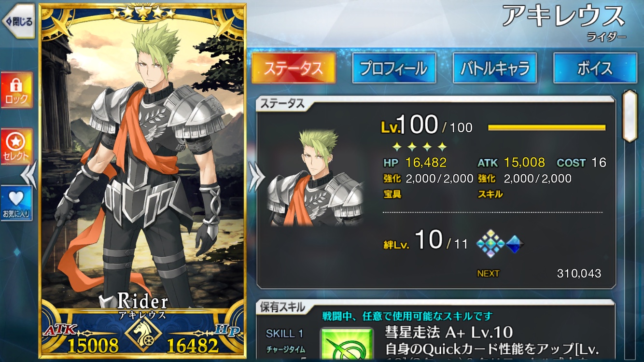Expand previous servant with left double chevron
The image size is (644, 362).
[x=29, y=174]
